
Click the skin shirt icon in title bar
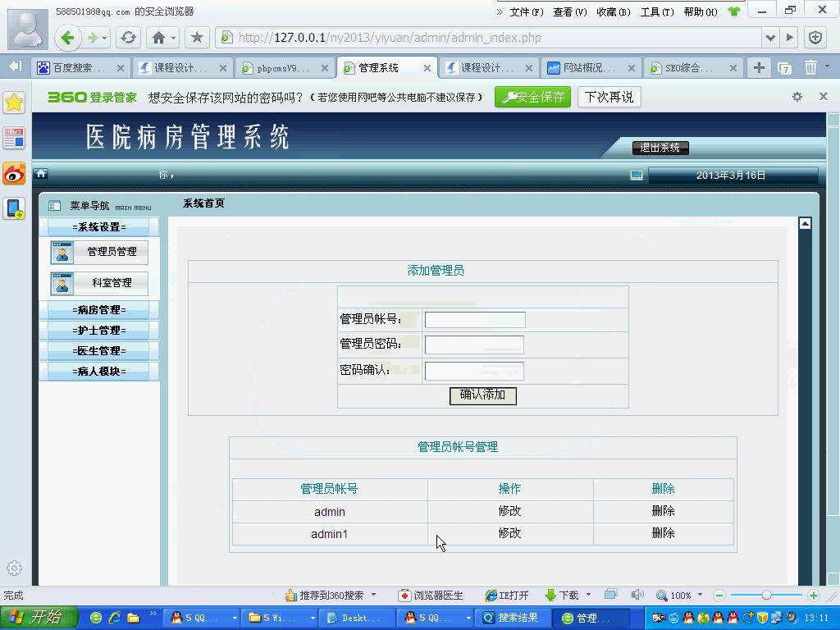pyautogui.click(x=734, y=11)
